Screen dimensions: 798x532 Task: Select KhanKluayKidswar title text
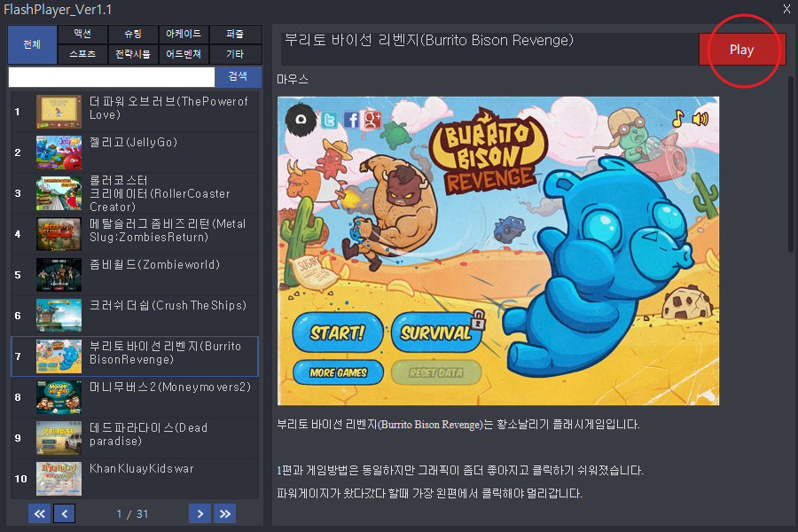coord(142,468)
